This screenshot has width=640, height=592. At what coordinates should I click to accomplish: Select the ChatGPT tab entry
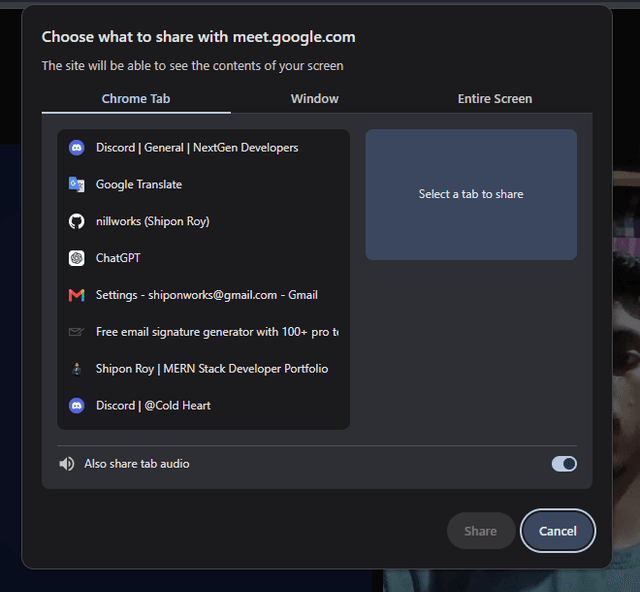point(203,258)
